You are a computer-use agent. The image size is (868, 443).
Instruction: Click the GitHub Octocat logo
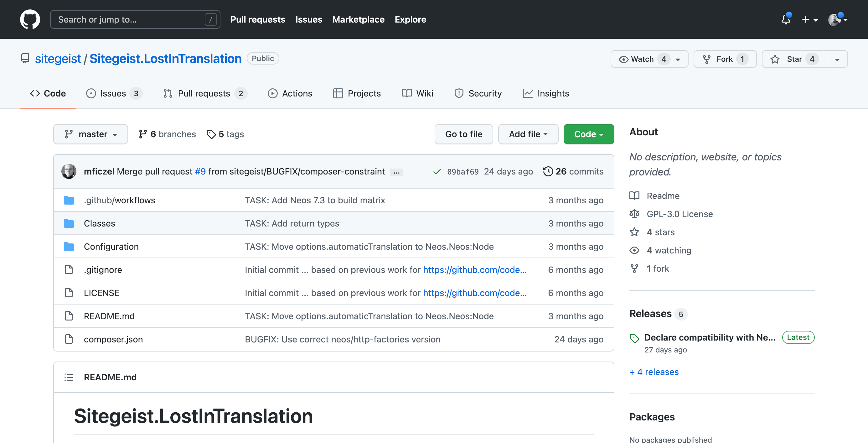30,19
